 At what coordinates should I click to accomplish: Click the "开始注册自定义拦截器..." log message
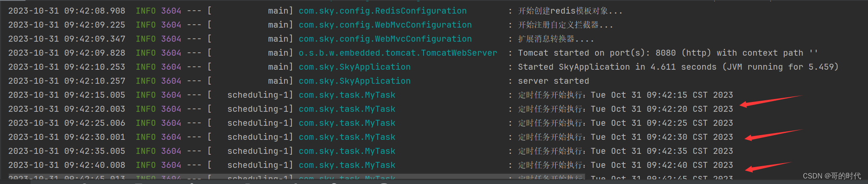565,25
